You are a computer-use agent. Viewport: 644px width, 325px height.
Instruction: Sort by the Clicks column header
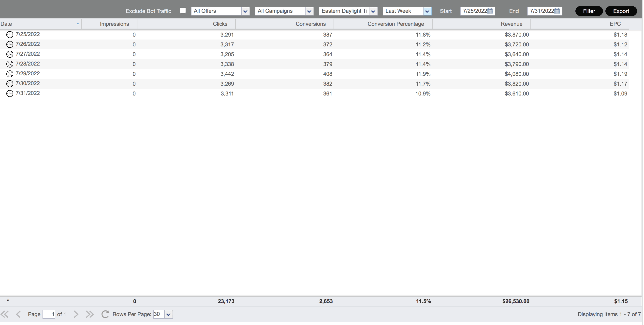[187, 24]
